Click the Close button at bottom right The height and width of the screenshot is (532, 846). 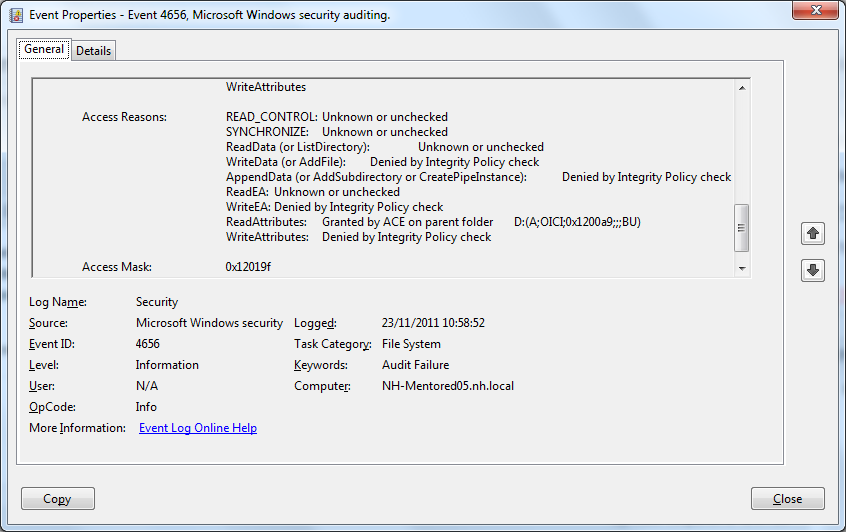tap(787, 499)
